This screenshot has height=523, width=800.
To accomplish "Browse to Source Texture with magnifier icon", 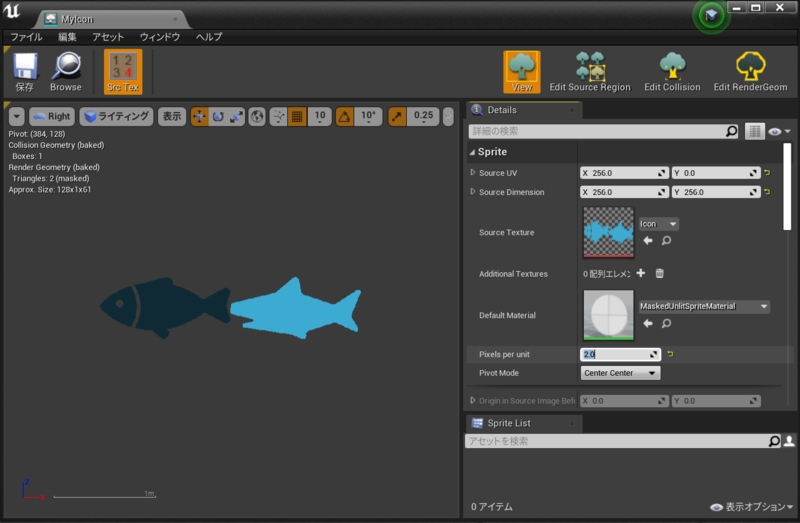I will (x=666, y=240).
